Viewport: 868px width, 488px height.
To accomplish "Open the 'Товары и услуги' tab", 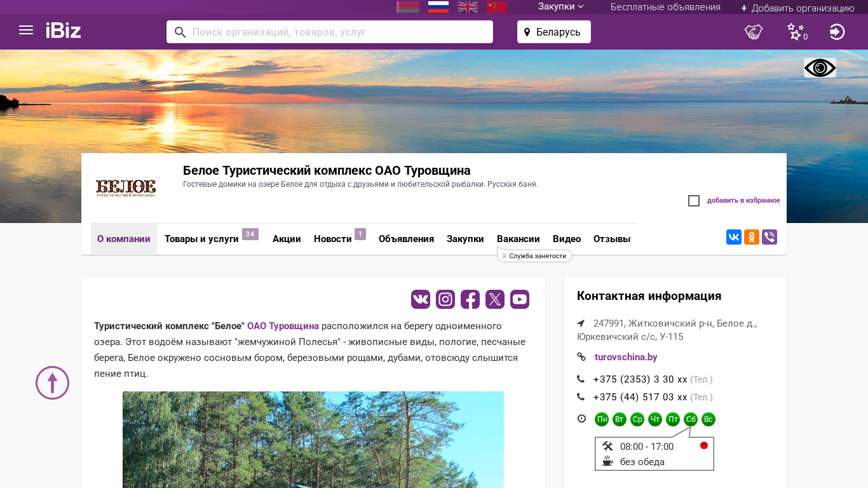I will pyautogui.click(x=201, y=239).
